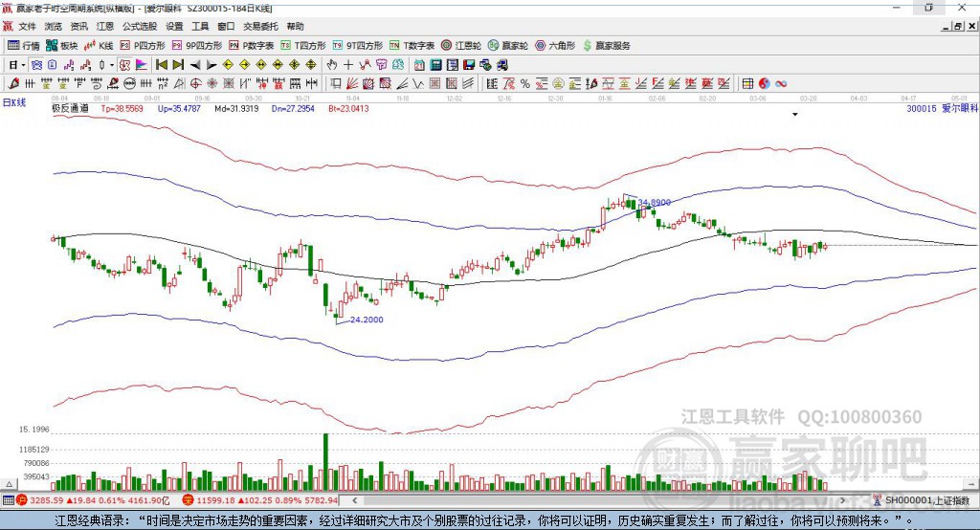
Task: Open 赢家轮 tool
Action: tap(508, 46)
